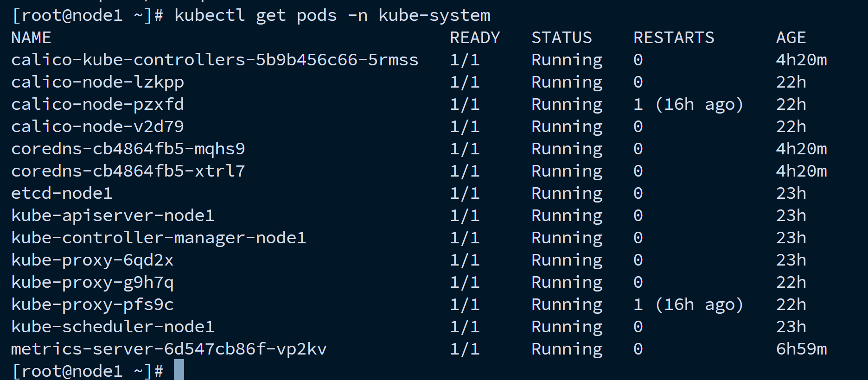Click the calico-kube-controllers-5b9b456c66-5rmss pod name
868x380 pixels.
click(x=215, y=60)
